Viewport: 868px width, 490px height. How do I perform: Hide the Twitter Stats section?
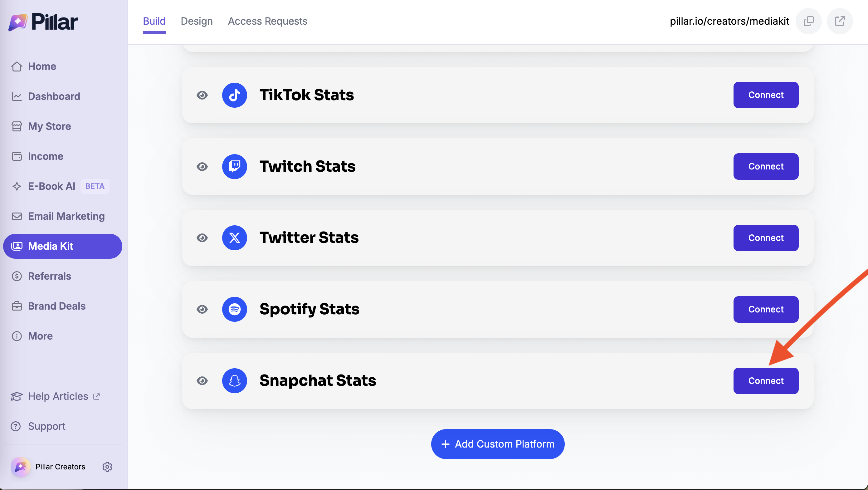[x=202, y=238]
